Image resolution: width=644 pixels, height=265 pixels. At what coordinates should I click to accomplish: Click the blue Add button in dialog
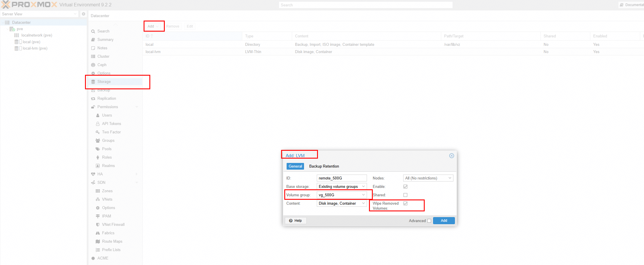444,221
